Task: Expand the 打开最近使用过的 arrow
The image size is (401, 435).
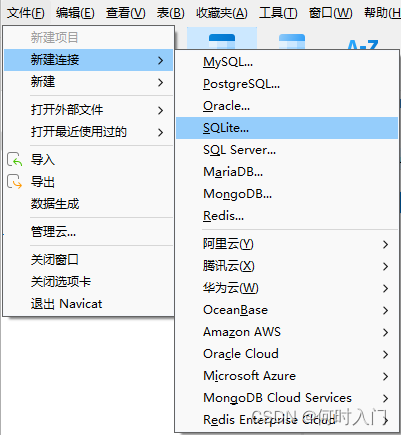Action: point(161,133)
